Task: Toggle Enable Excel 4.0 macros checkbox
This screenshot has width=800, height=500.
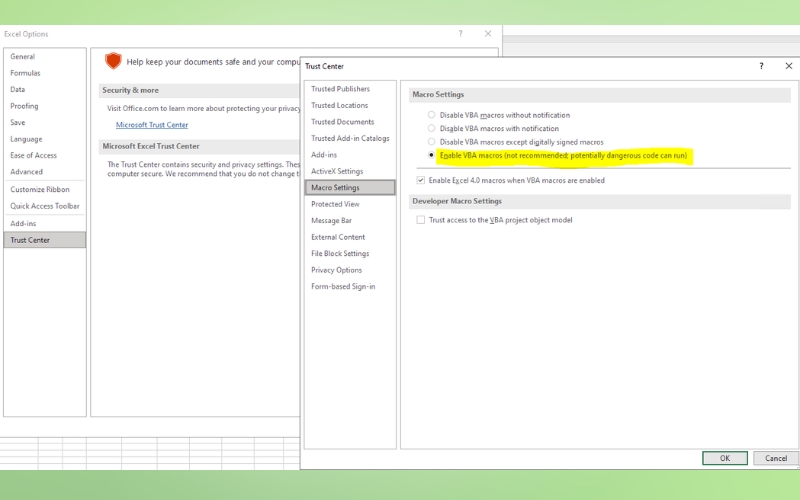Action: (x=421, y=181)
